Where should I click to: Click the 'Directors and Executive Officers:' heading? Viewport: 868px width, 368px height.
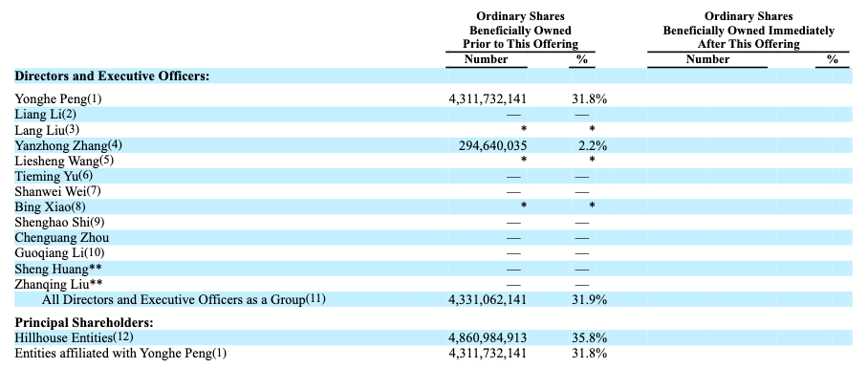[x=112, y=76]
